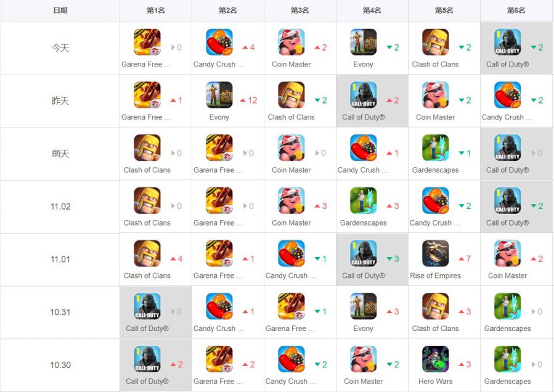554x392 pixels.
Task: Click today's first-place Garena Free Fire icon
Action: point(147,42)
